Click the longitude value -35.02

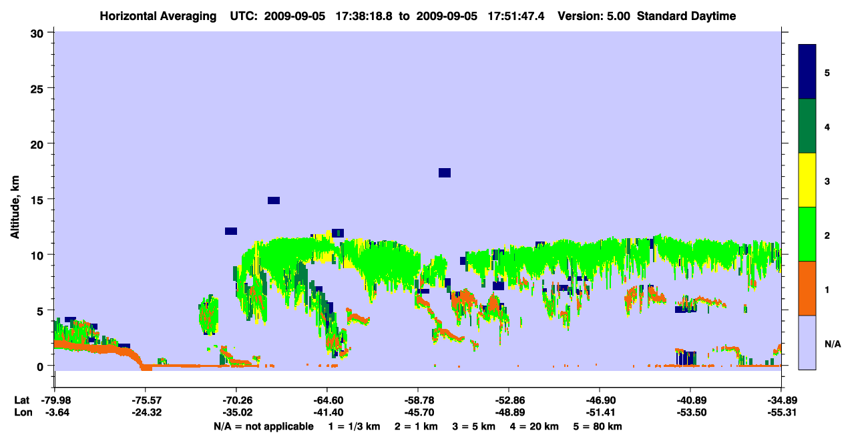click(236, 413)
